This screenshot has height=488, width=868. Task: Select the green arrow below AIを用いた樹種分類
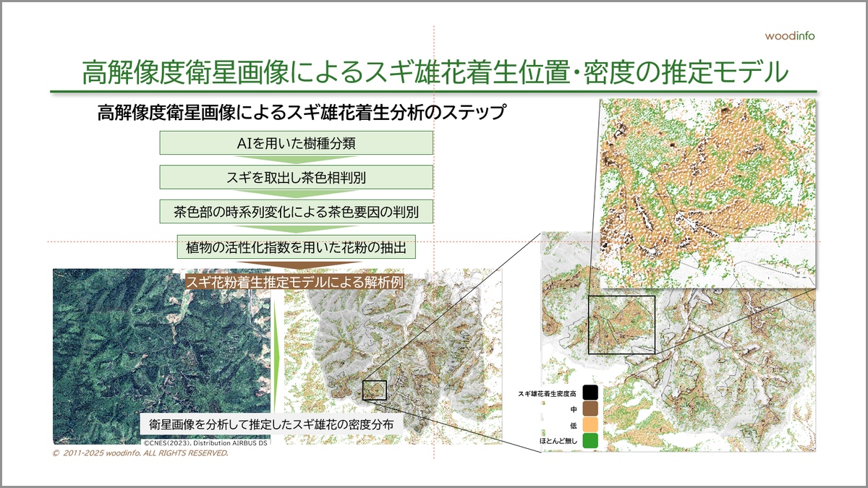coord(295,159)
